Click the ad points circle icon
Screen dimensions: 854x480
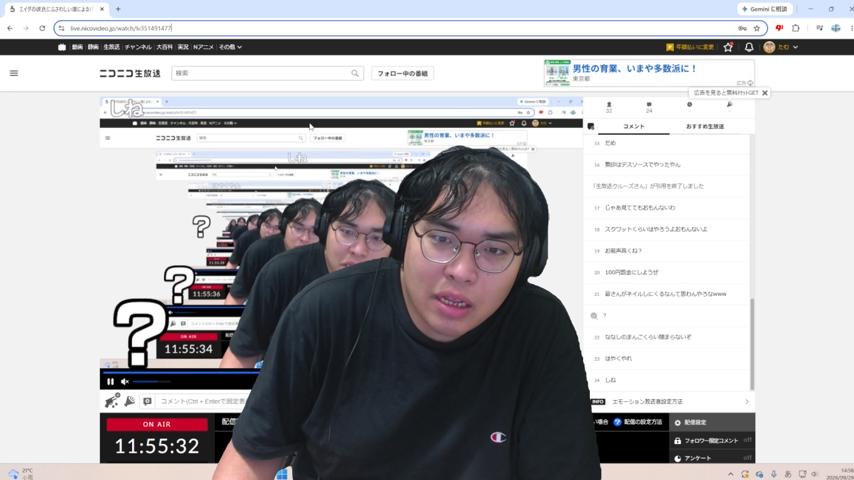[690, 107]
